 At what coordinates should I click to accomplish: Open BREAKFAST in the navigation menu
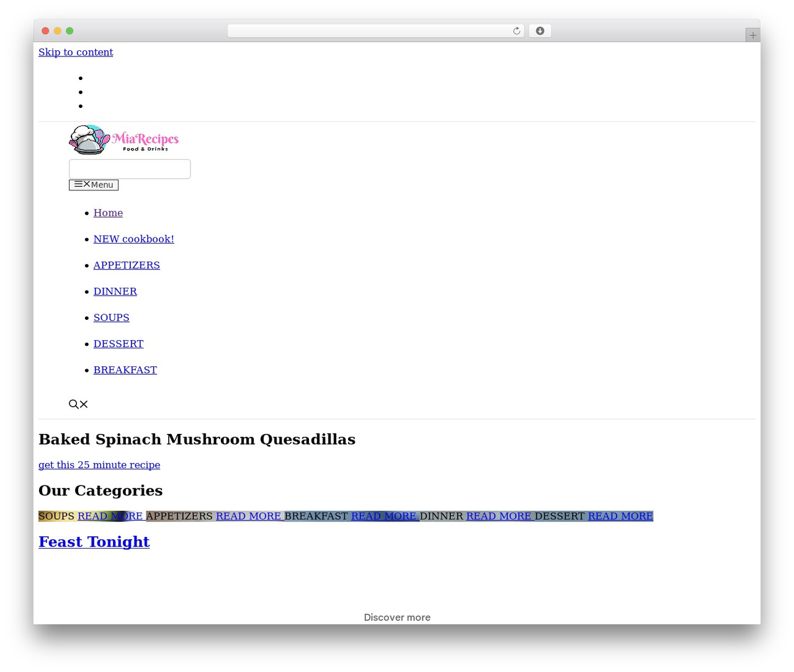tap(125, 370)
